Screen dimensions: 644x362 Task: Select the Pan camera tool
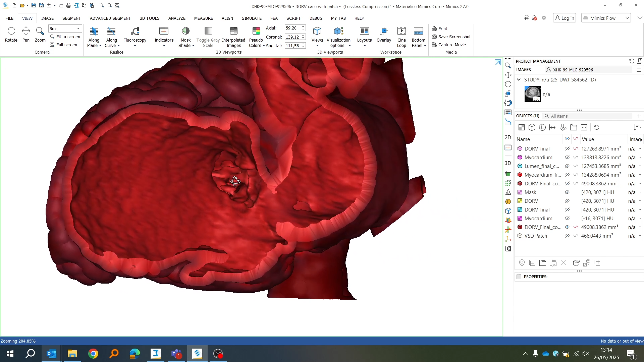tap(26, 35)
